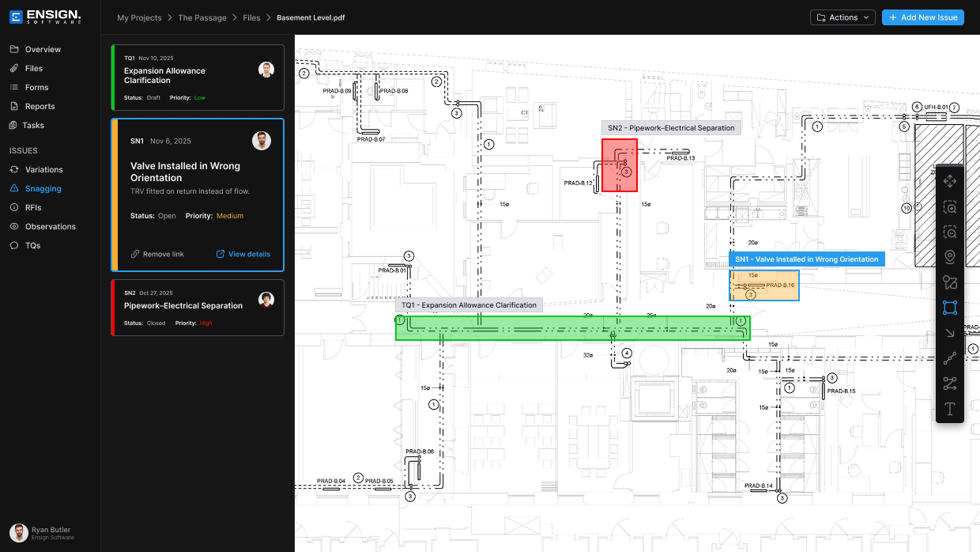Screen dimensions: 980x552
Task: Navigate to Files breadcrumb
Action: (251, 17)
